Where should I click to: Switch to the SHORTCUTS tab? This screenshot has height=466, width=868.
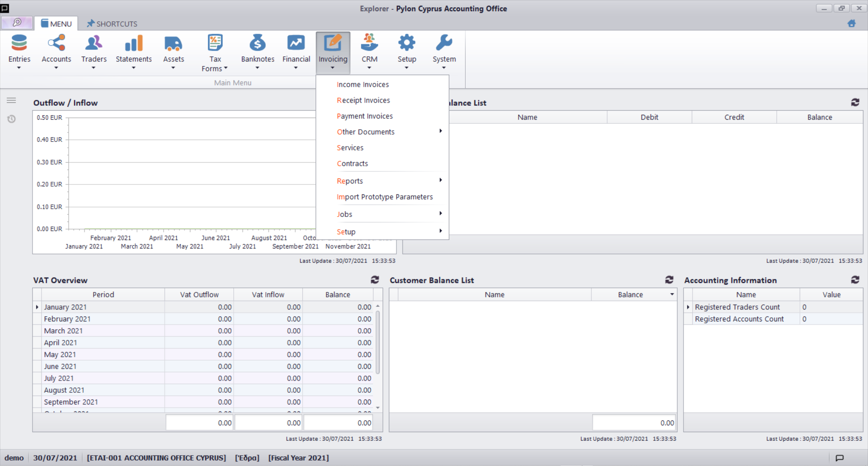112,24
